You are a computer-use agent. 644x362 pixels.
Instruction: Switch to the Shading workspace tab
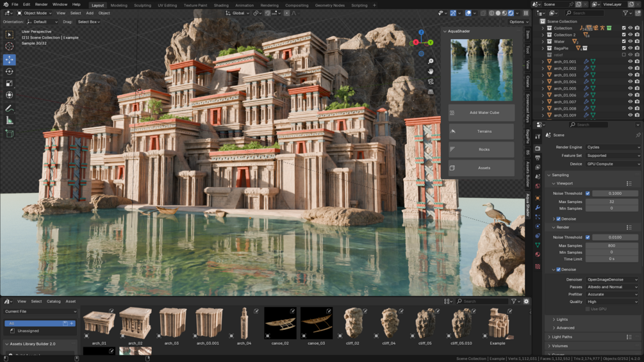(221, 5)
